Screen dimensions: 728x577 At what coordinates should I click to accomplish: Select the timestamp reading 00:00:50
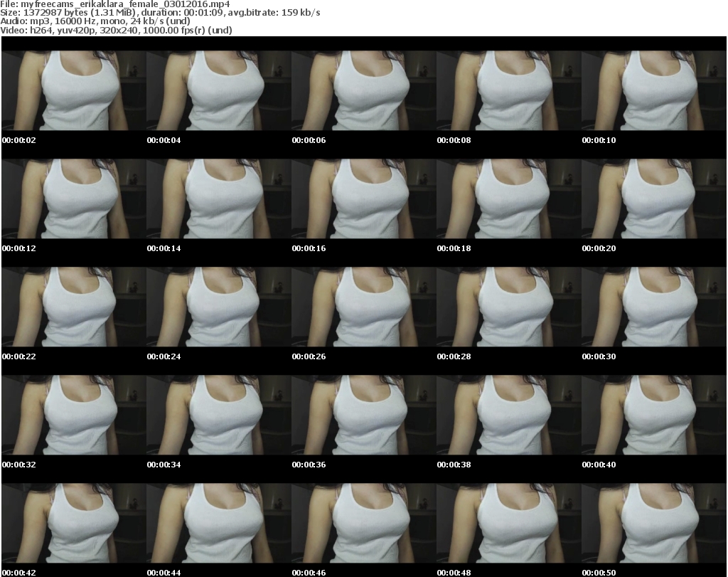point(599,573)
